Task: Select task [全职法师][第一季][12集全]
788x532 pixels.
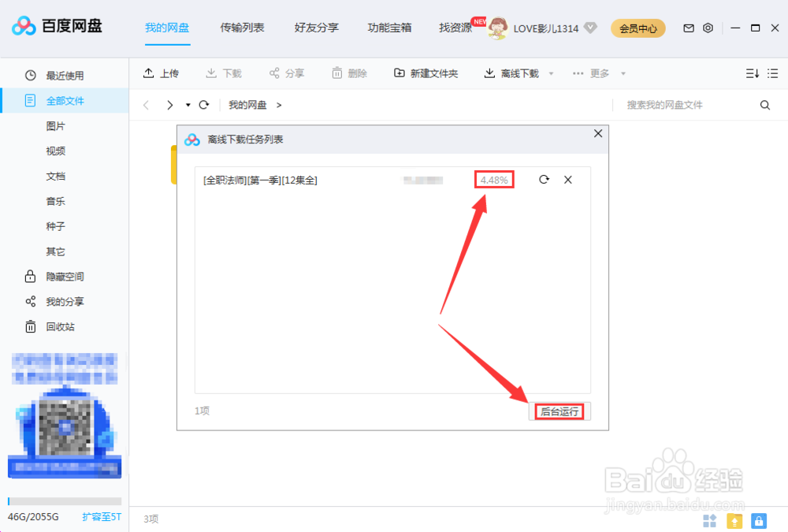Action: click(x=260, y=180)
